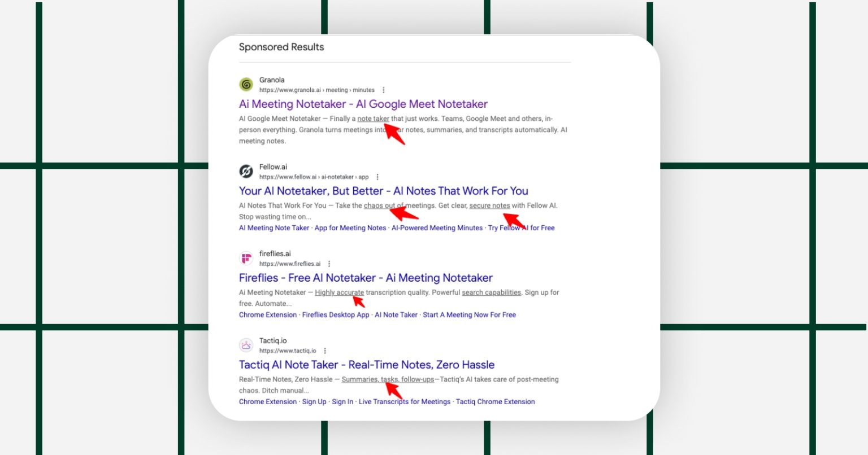The image size is (868, 455).
Task: Click the 'Granola' site name
Action: click(272, 80)
